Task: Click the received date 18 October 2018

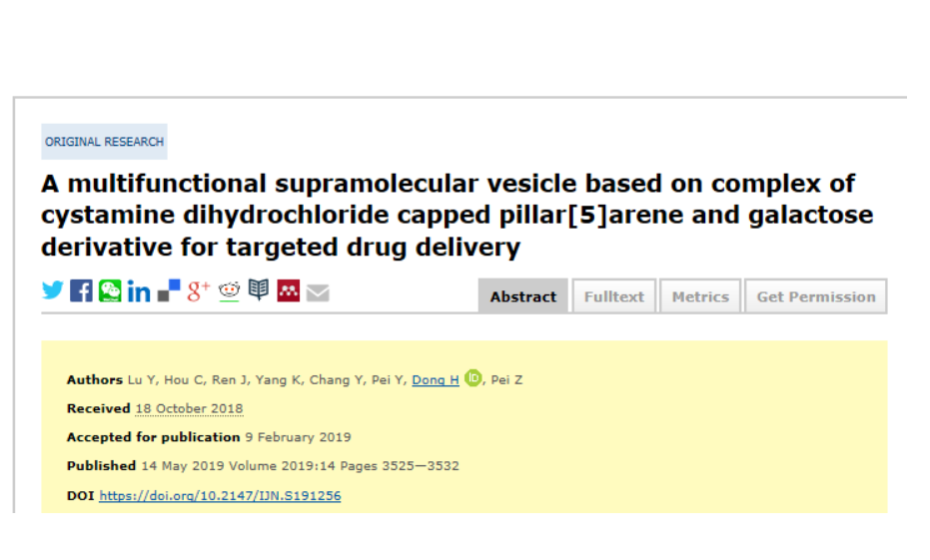Action: click(x=189, y=408)
